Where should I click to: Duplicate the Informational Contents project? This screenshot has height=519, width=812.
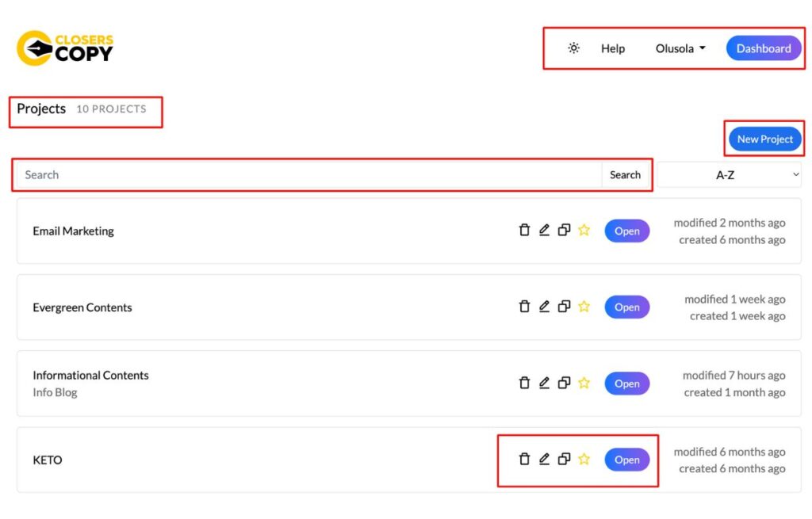click(564, 383)
